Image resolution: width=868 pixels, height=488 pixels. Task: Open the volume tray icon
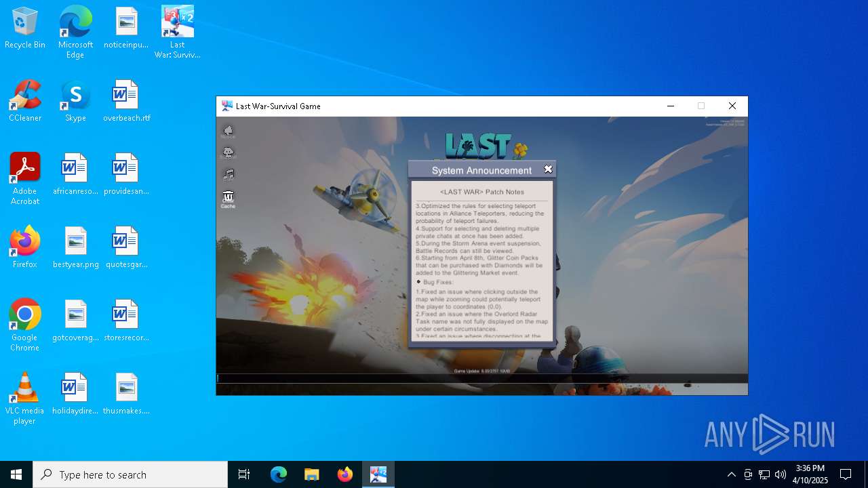pyautogui.click(x=781, y=474)
